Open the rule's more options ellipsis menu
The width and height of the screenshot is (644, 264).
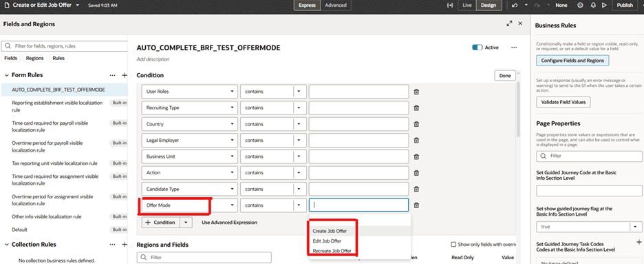coord(514,48)
